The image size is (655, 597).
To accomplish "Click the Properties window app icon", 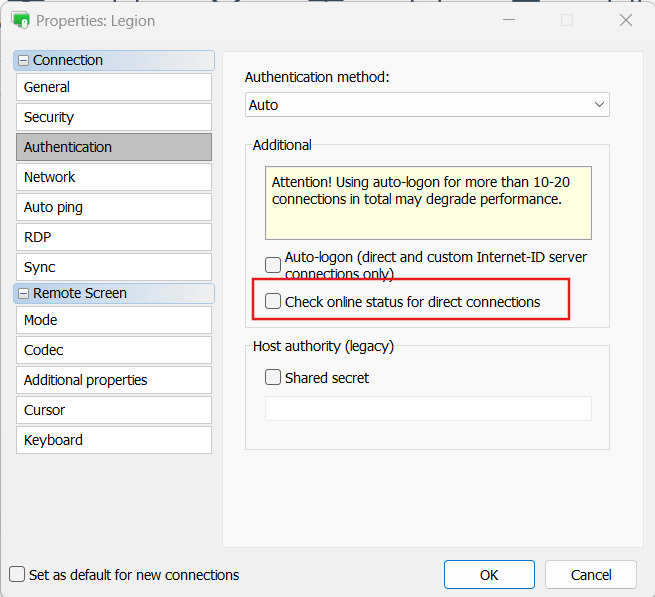I will coord(19,20).
